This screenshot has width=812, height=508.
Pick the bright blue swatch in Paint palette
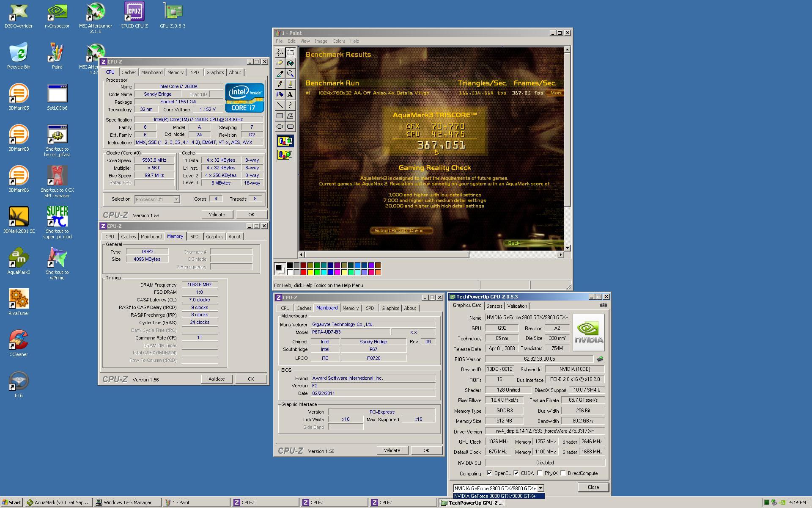330,272
